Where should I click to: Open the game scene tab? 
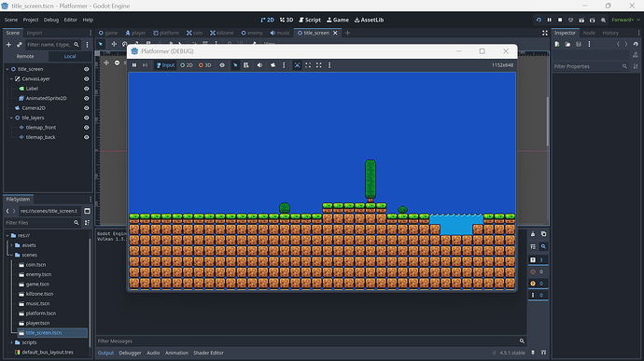(x=108, y=33)
